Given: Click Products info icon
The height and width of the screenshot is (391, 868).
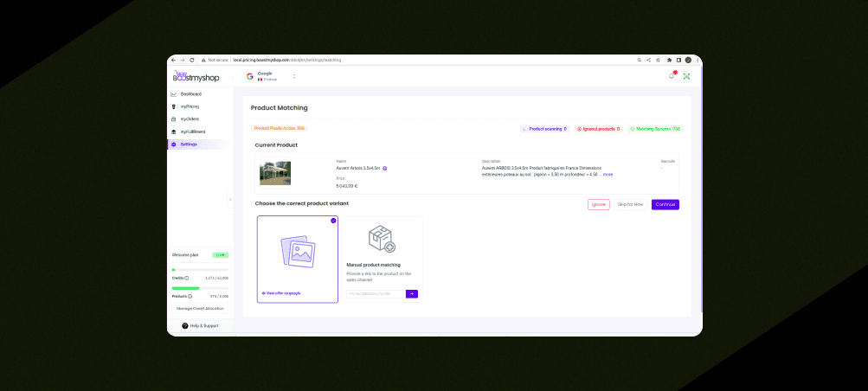Looking at the screenshot, I should [190, 297].
